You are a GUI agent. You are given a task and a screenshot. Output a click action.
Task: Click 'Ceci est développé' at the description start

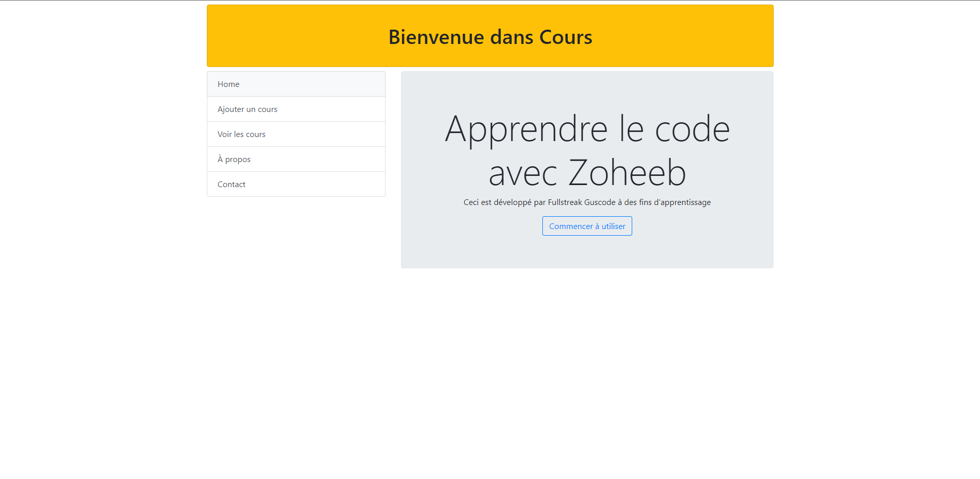[x=497, y=202]
